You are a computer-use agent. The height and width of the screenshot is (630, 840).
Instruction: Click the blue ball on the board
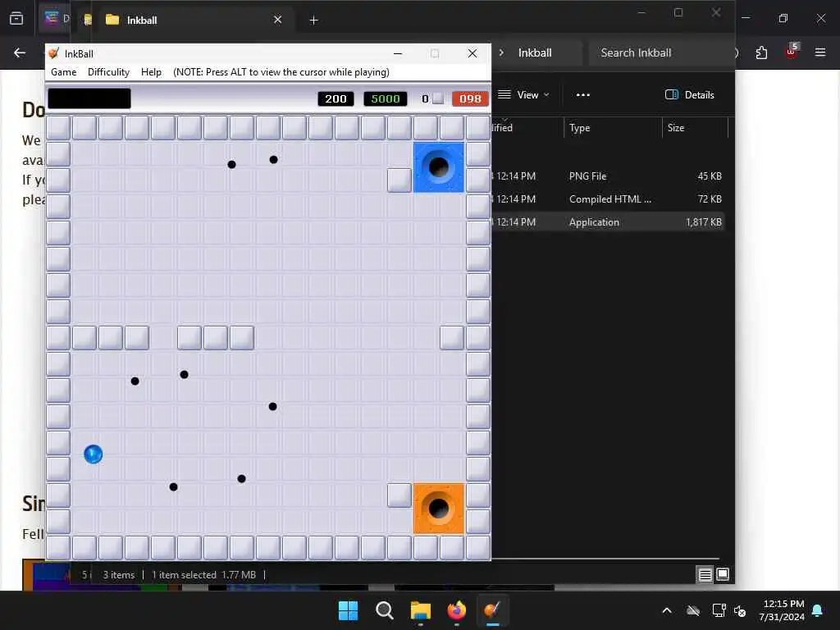click(x=94, y=454)
